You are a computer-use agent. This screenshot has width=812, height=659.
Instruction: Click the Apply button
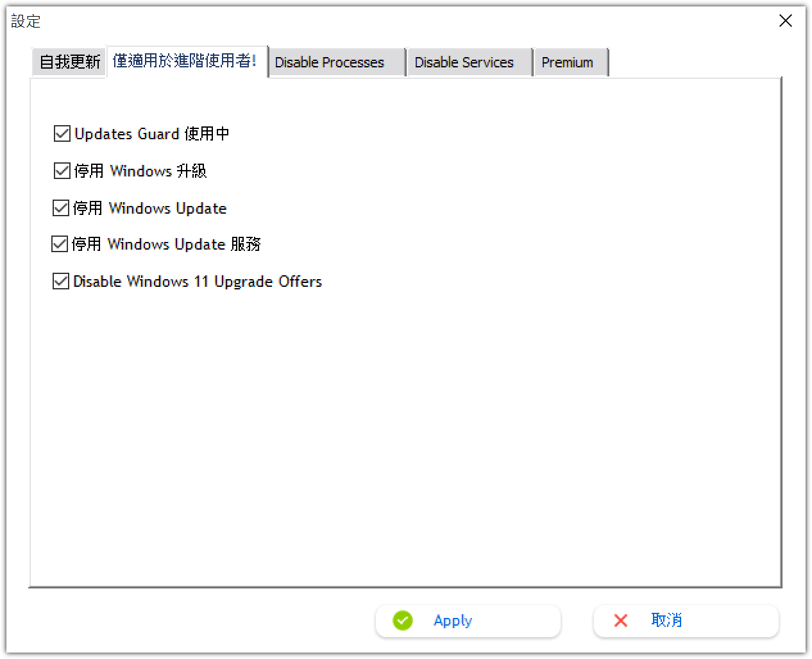468,620
